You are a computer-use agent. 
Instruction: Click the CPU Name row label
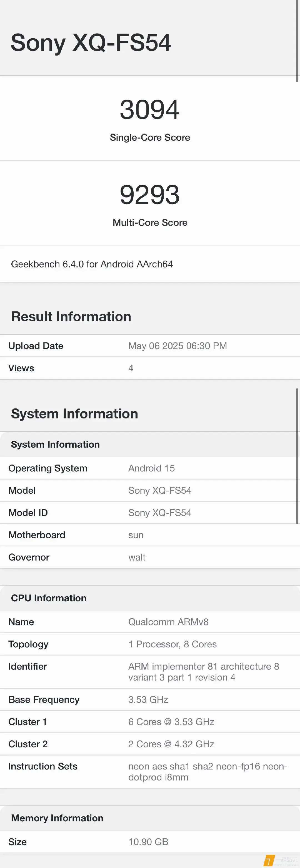(x=21, y=622)
